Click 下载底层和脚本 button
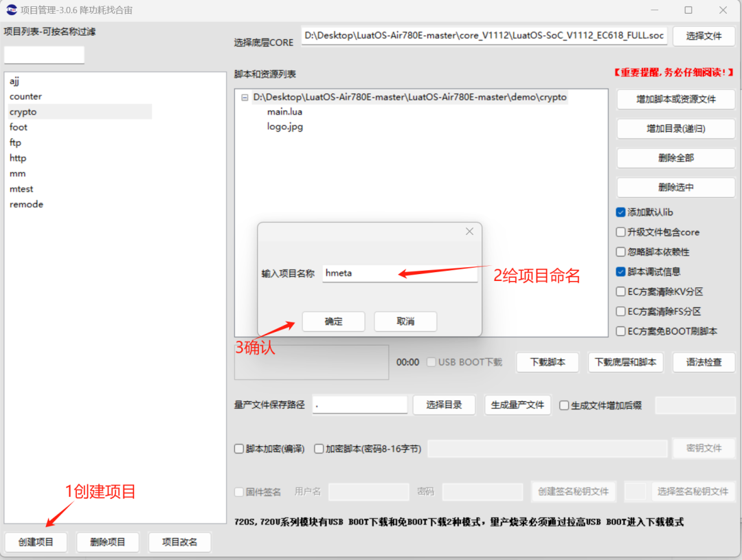742x560 pixels. (x=626, y=362)
